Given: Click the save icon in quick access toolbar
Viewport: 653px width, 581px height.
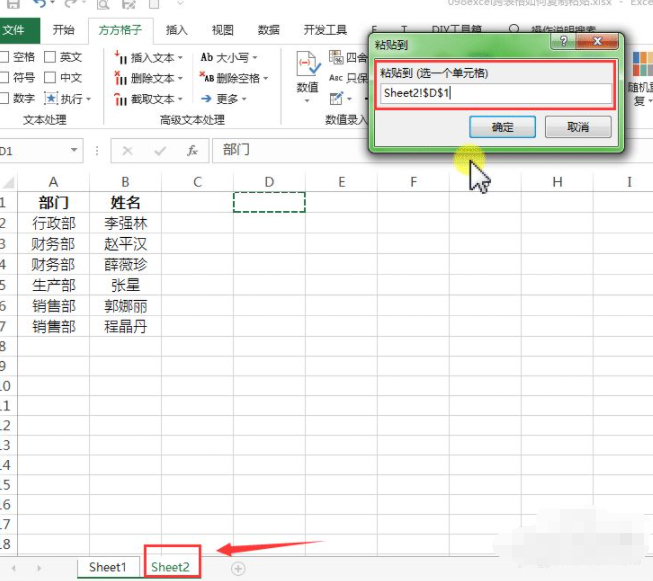Looking at the screenshot, I should click(11, 4).
